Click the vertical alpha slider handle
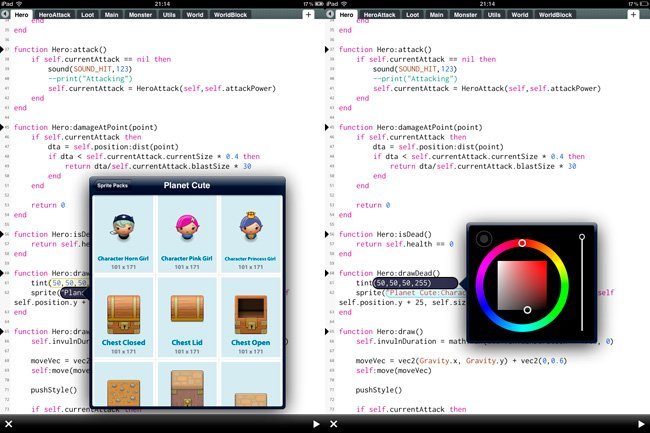The height and width of the screenshot is (433, 650). click(x=582, y=237)
